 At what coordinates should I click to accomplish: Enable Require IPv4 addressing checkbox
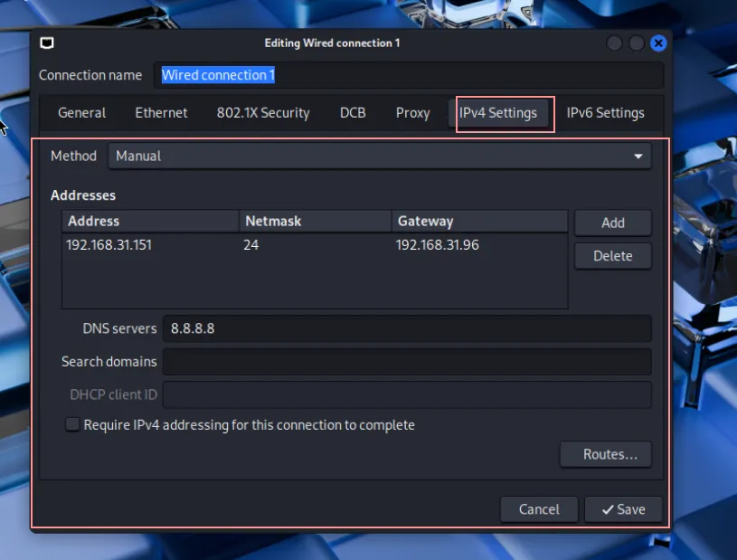click(x=72, y=424)
